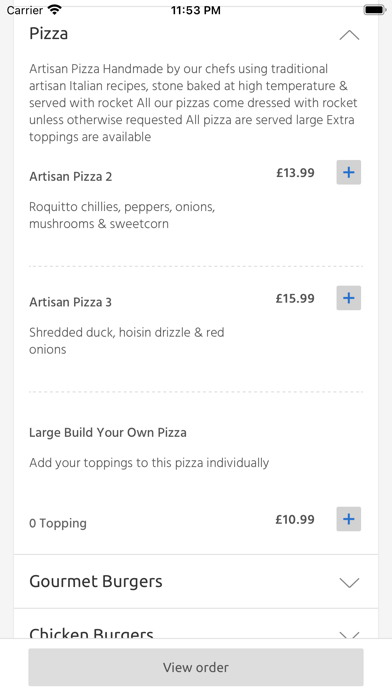Screen dimensions: 392x696
Task: Tap the £15.99 price label
Action: point(295,298)
